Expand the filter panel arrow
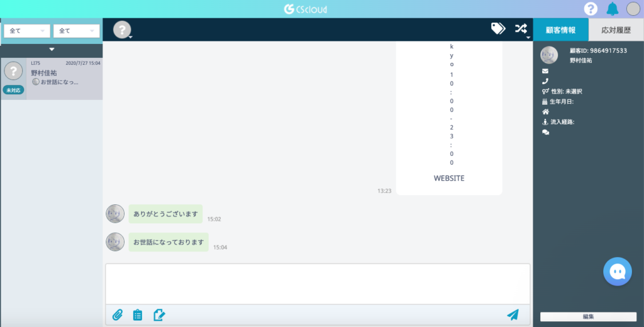Viewport: 644px width, 327px height. tap(52, 49)
